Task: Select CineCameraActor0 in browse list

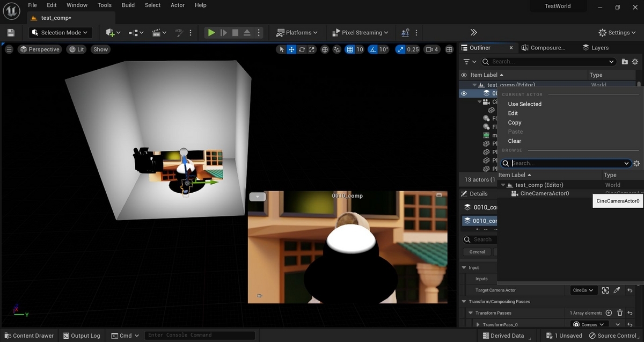Action: (x=544, y=193)
